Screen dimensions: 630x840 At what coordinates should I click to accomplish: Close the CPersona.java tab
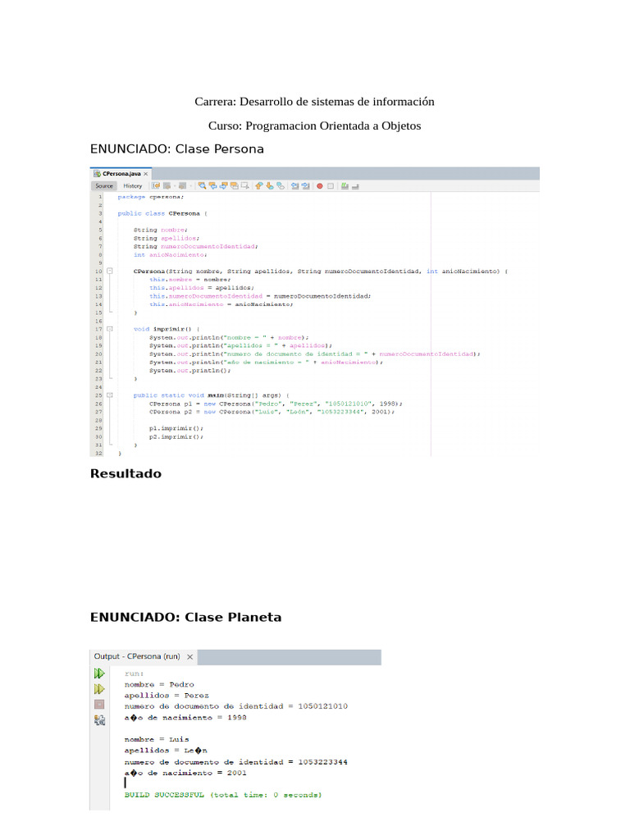click(x=146, y=174)
